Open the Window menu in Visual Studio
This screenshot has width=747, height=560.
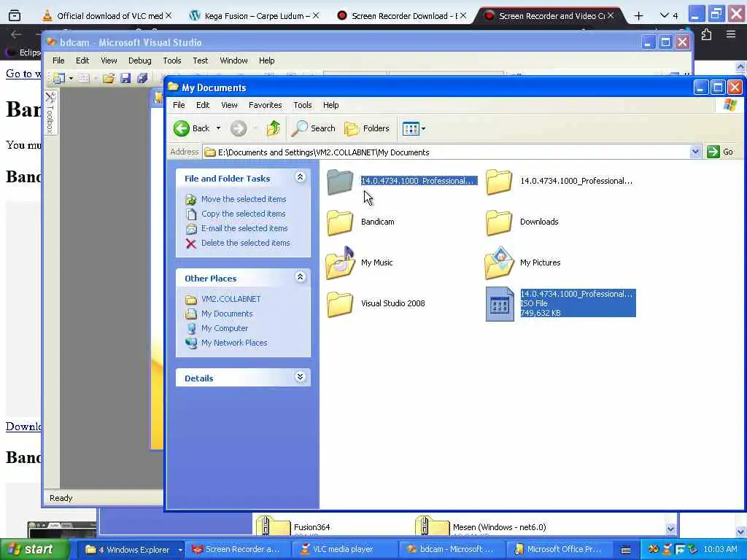click(233, 61)
